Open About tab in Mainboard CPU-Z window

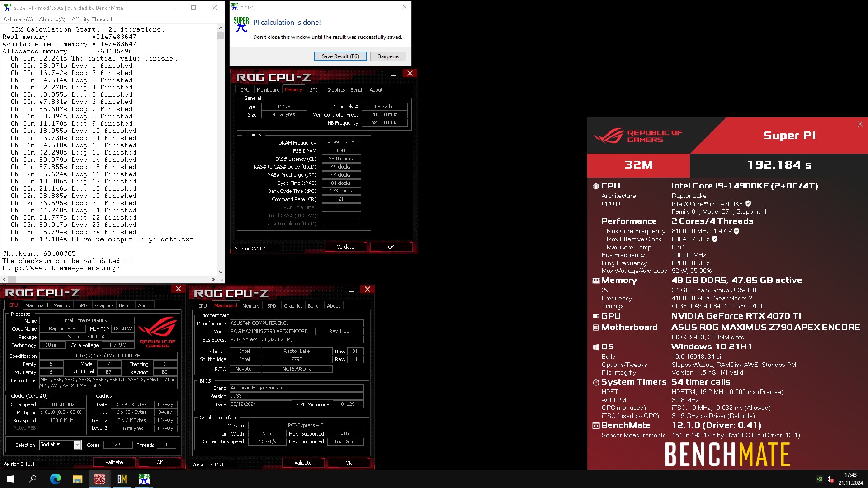(333, 306)
